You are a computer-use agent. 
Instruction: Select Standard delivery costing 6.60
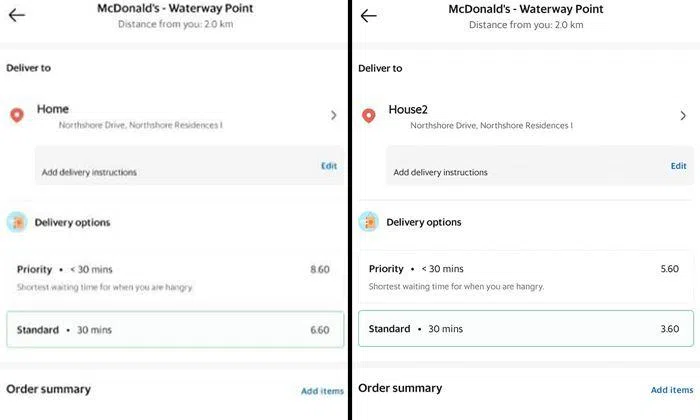174,330
